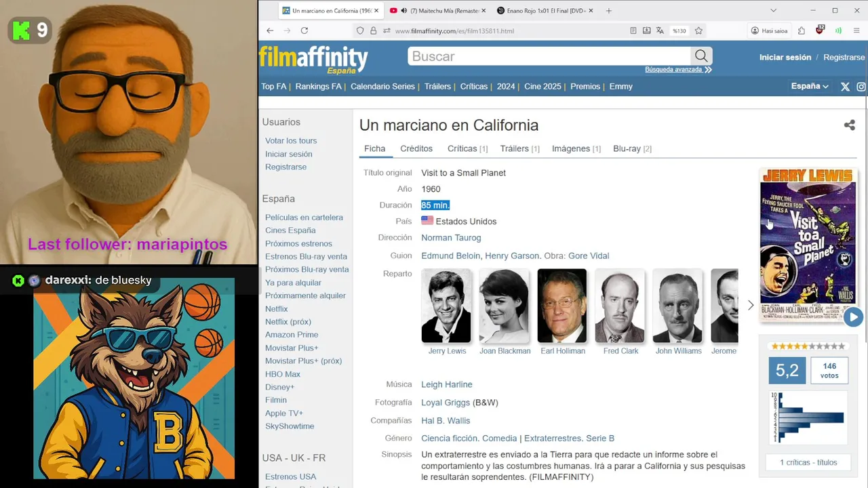Open the X (Twitter) icon in header

click(845, 87)
